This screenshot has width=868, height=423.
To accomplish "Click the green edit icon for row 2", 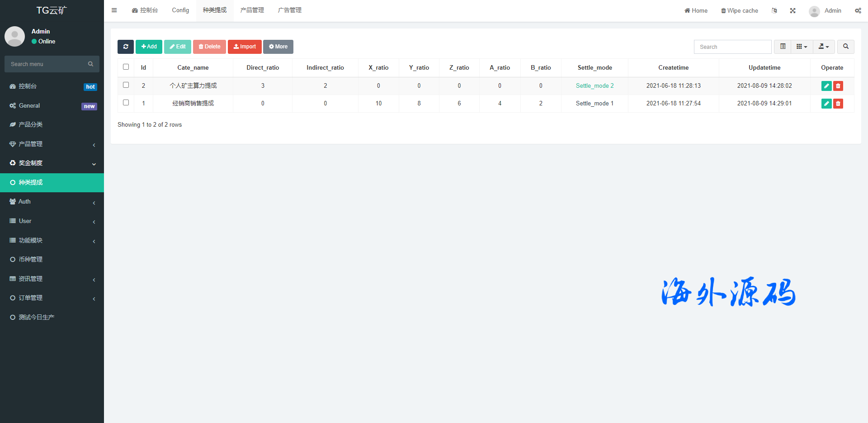I will tap(826, 86).
